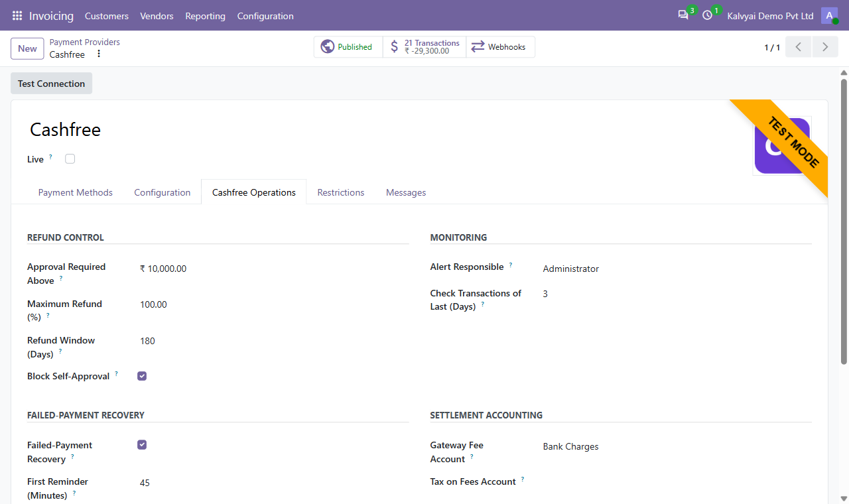Open the conversations icon with 3 messages

[x=683, y=15]
